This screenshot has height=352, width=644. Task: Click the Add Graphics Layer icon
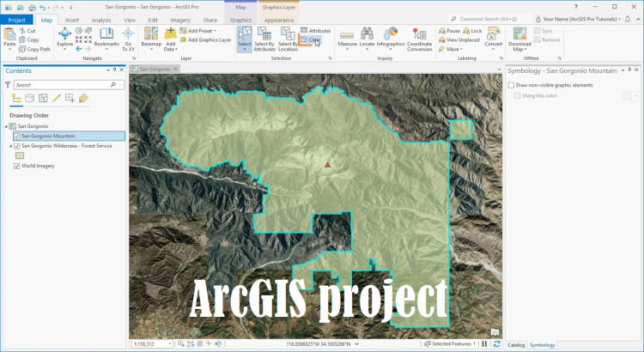tap(183, 39)
